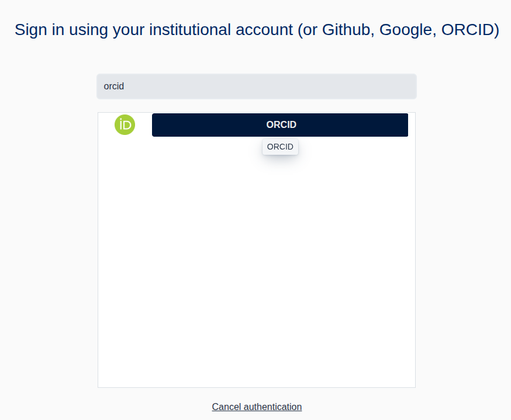Click the green ORCID iD logo

125,124
